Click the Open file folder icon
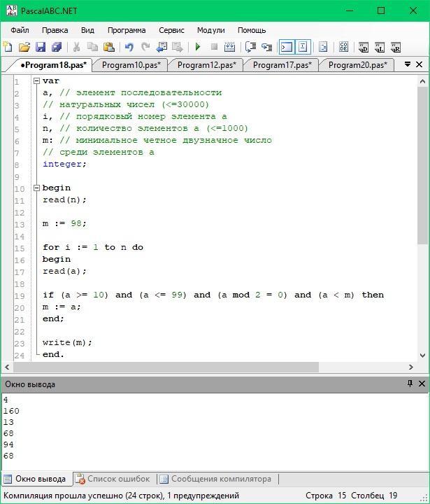Screen dimensions: 430x504 tap(24, 48)
